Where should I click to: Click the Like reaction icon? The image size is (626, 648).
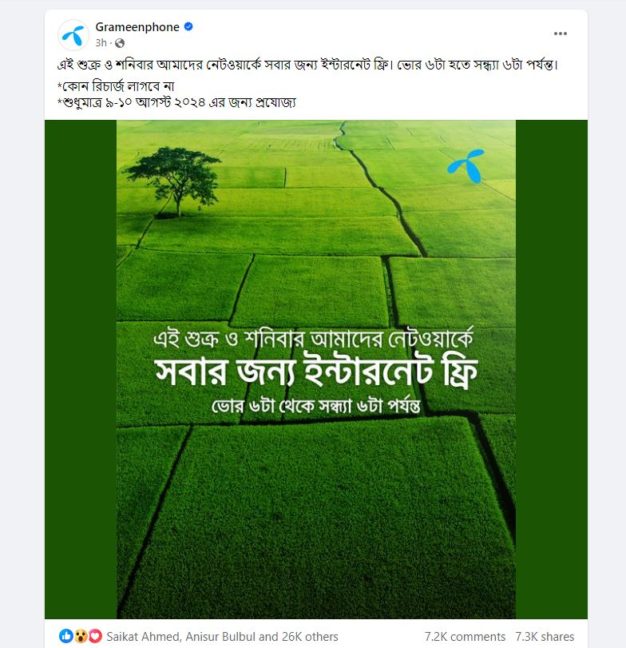pos(66,636)
